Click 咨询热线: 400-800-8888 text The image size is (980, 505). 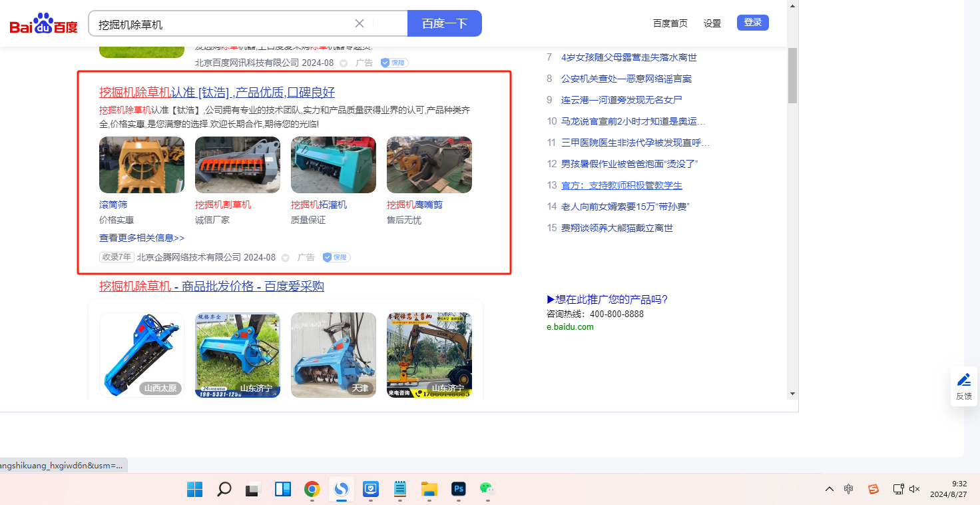(595, 314)
